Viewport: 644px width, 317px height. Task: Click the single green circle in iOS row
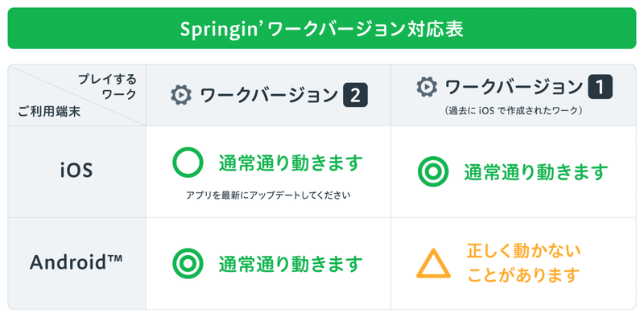(x=188, y=163)
